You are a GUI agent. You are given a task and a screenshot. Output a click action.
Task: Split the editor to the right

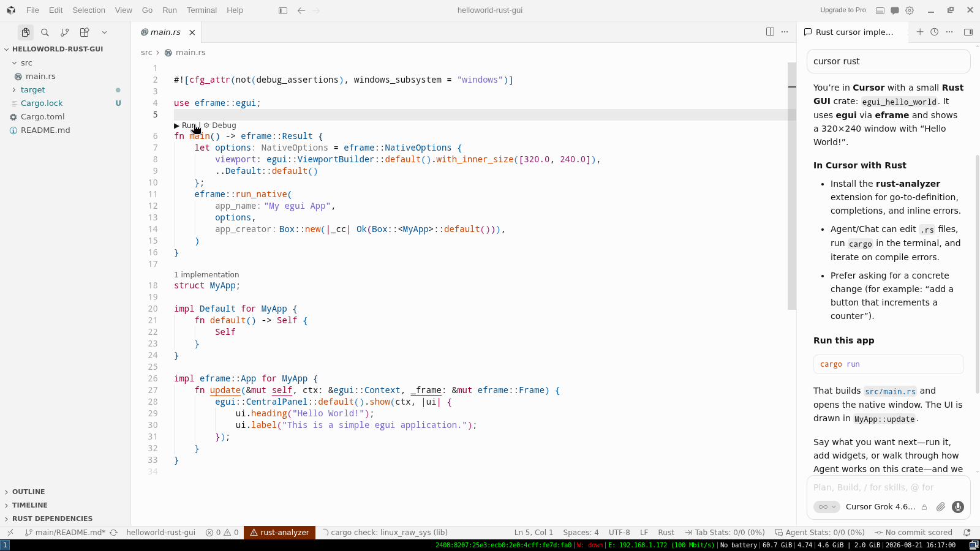click(770, 32)
